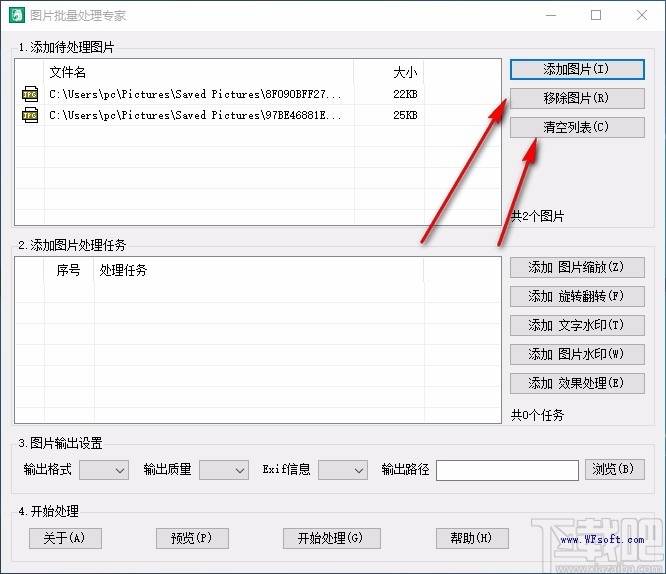Open the output format 输出格式 dropdown
Image resolution: width=666 pixels, height=574 pixels.
[x=104, y=470]
